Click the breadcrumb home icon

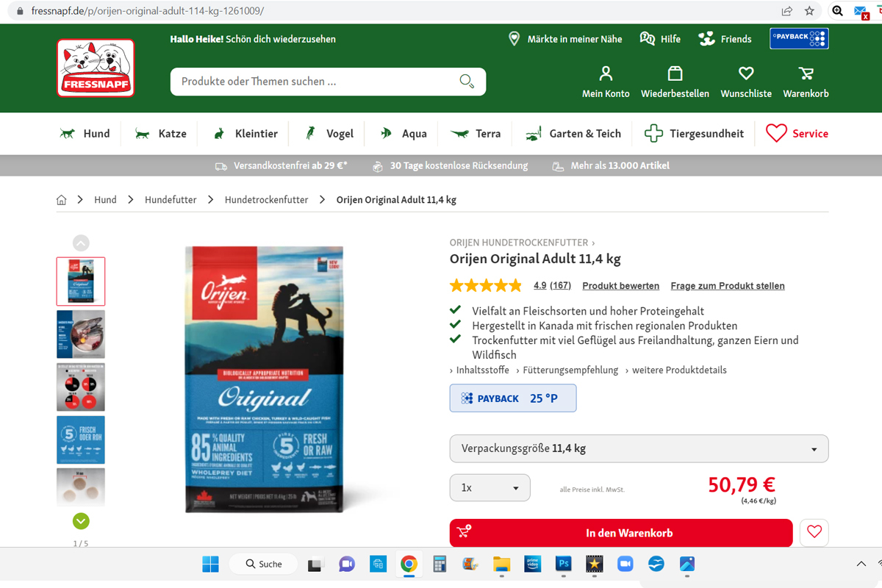pyautogui.click(x=62, y=200)
